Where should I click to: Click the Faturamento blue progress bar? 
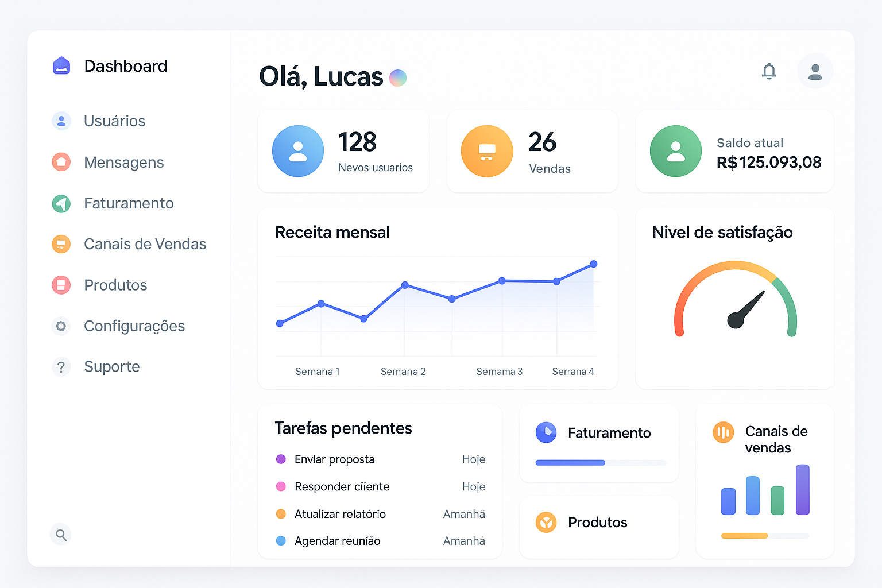(x=570, y=463)
